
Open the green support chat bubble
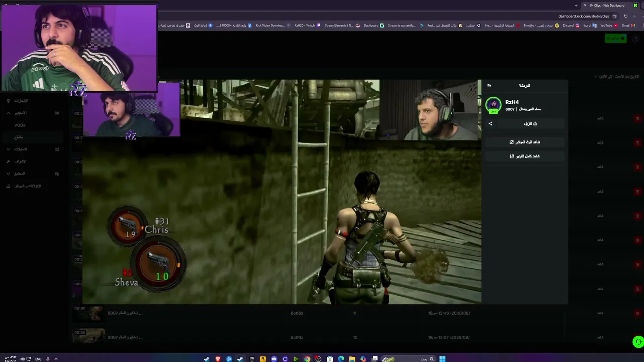(638, 342)
